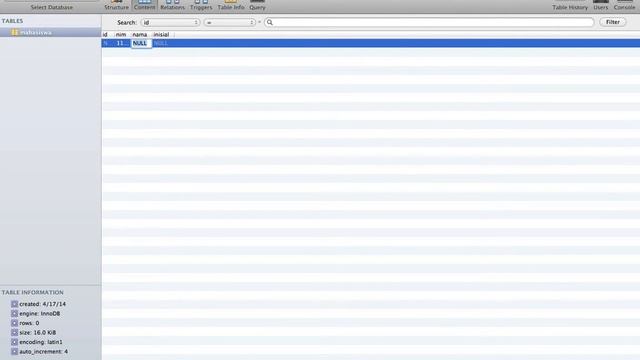The width and height of the screenshot is (640, 360).
Task: Select the NULL cell under inisial column
Action: (162, 43)
